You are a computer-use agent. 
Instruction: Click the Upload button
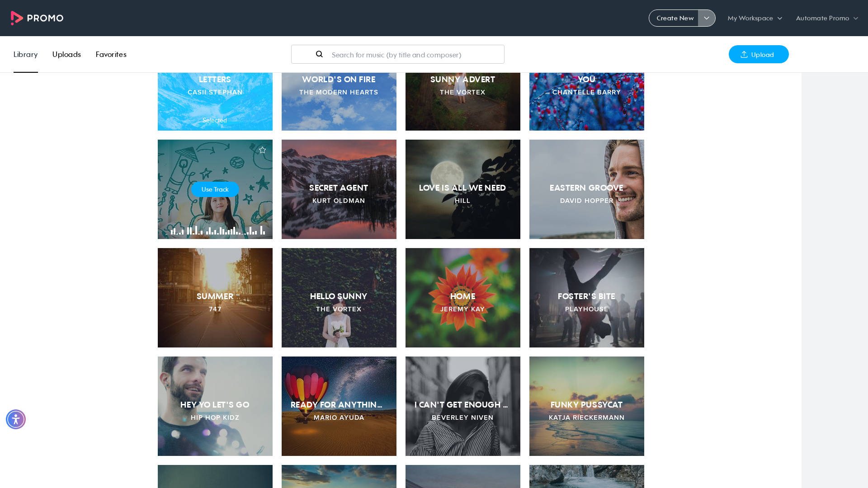(759, 54)
